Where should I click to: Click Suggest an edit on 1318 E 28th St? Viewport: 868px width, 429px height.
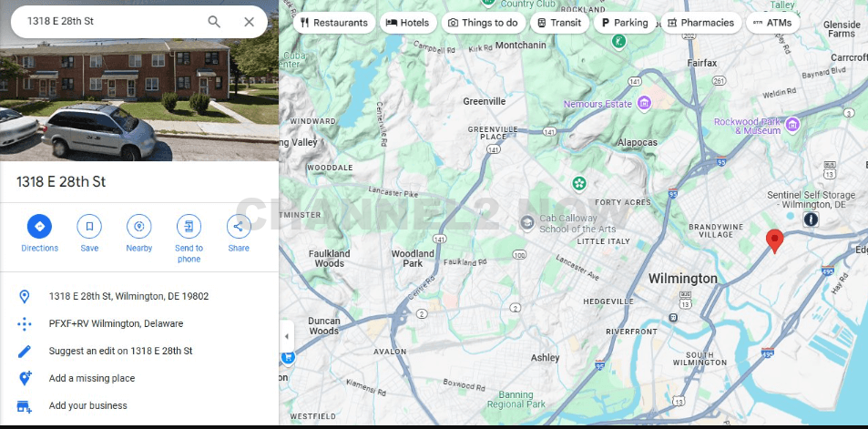(120, 351)
